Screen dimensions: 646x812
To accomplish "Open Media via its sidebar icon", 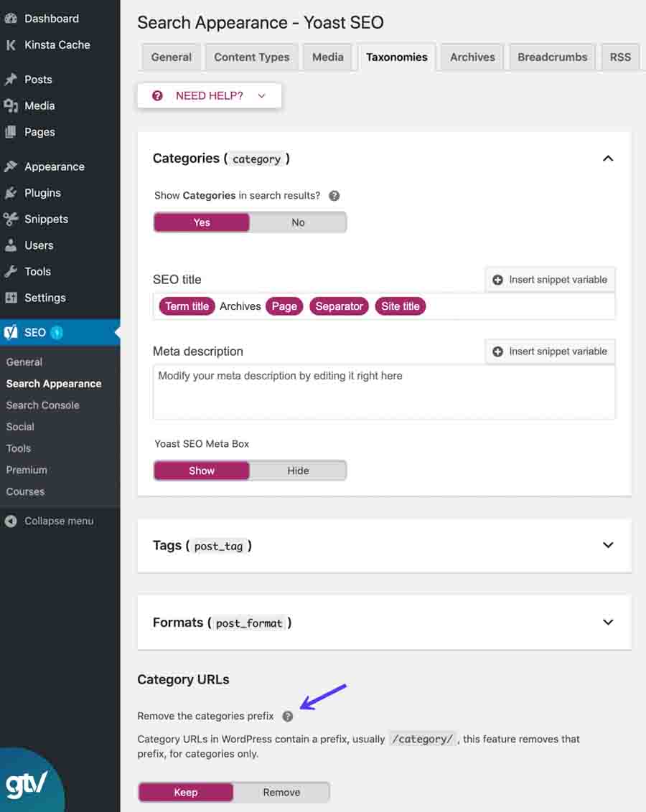I will coord(11,105).
